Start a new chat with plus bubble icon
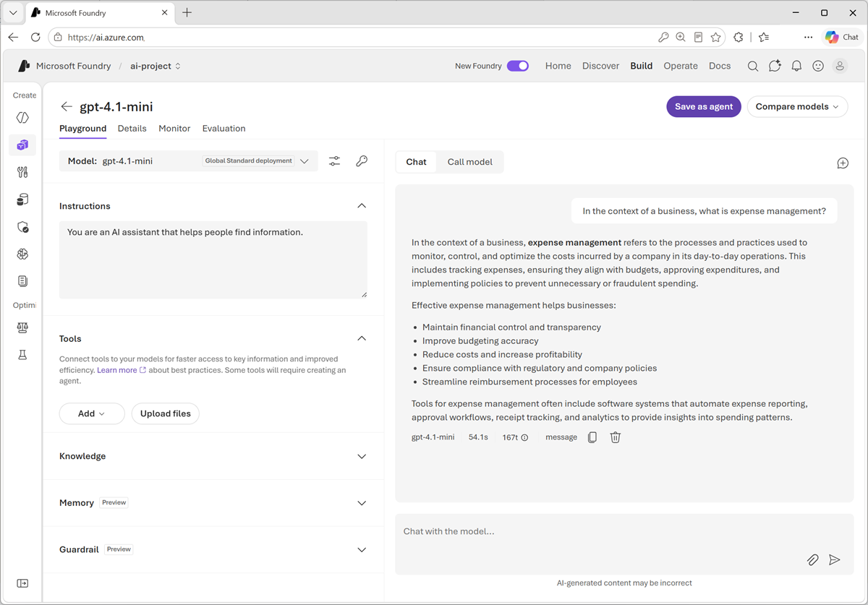The width and height of the screenshot is (868, 605). 843,163
